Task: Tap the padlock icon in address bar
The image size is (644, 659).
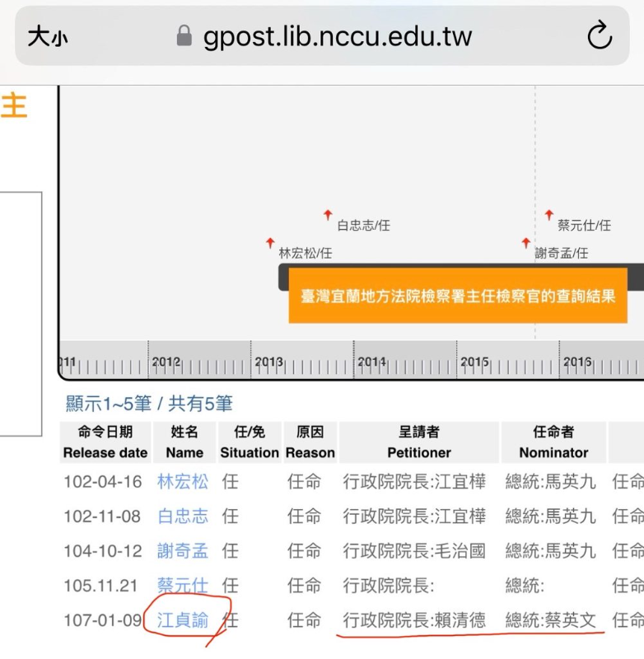Action: tap(184, 35)
